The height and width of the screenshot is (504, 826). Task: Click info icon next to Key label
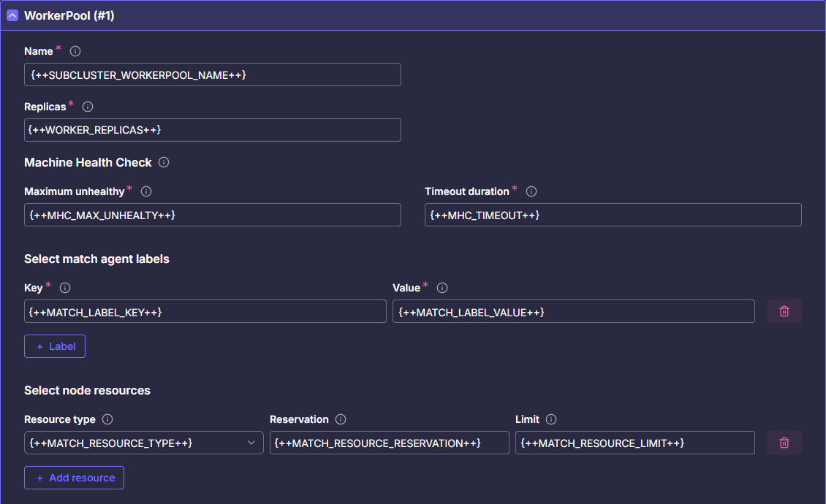point(65,288)
